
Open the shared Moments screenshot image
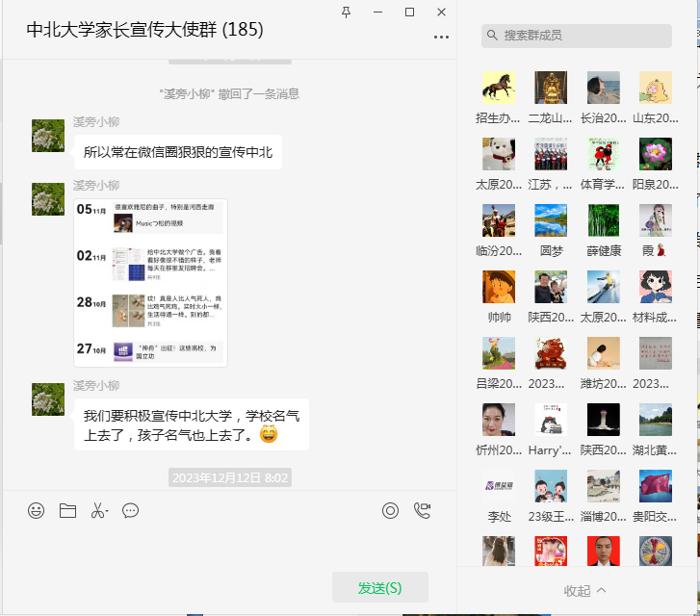click(x=150, y=282)
